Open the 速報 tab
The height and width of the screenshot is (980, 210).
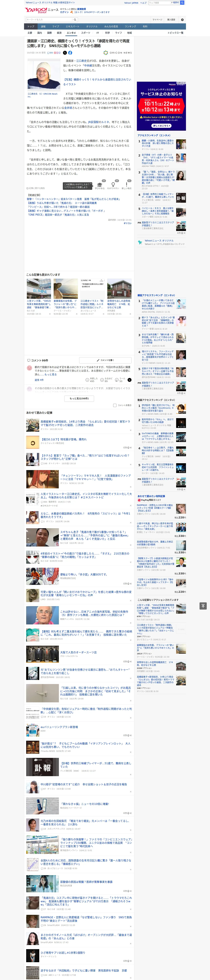coord(43,27)
